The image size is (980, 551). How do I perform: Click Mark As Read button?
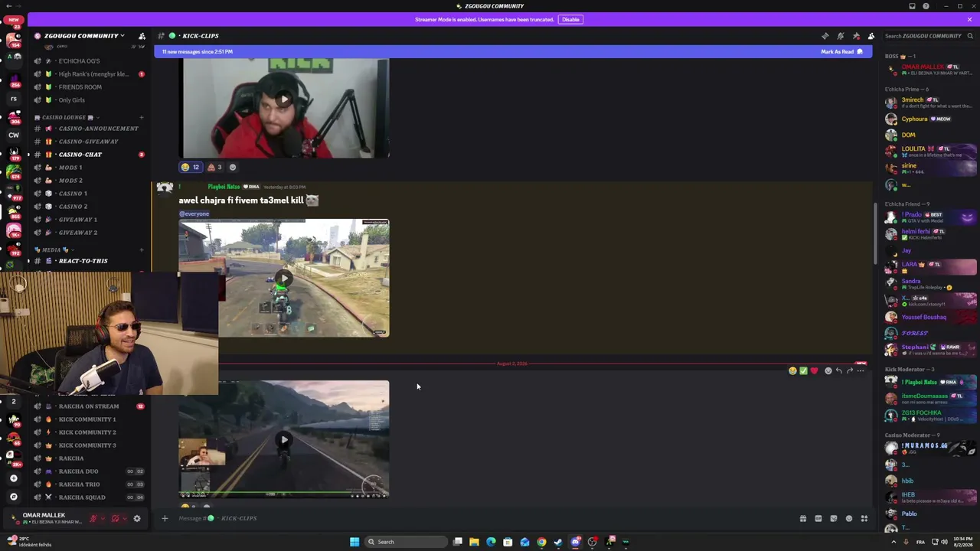point(841,52)
